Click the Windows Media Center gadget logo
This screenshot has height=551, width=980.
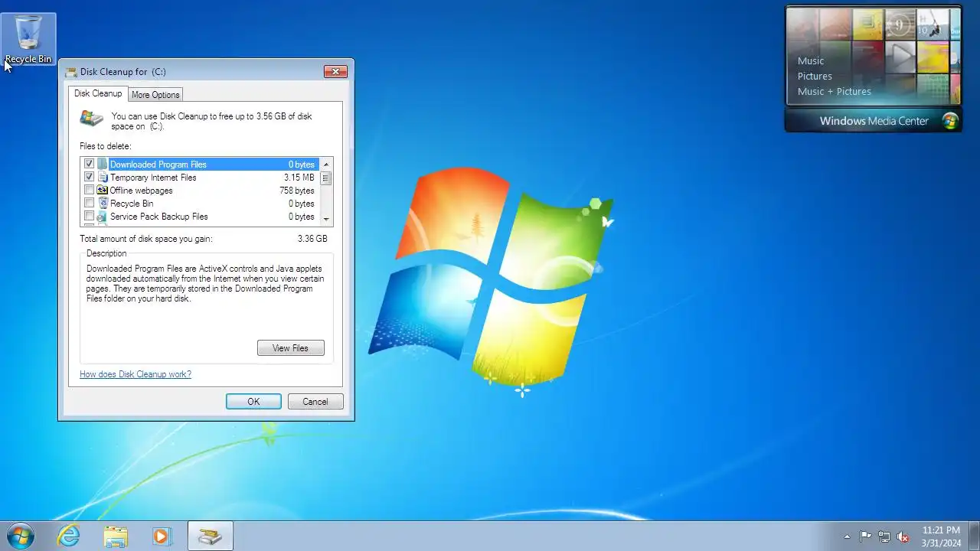[x=950, y=121]
